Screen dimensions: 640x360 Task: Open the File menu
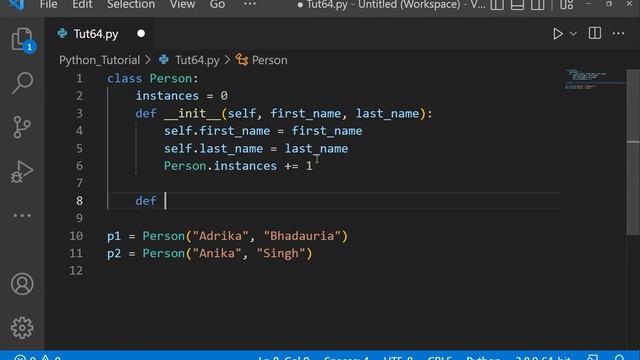[x=48, y=5]
